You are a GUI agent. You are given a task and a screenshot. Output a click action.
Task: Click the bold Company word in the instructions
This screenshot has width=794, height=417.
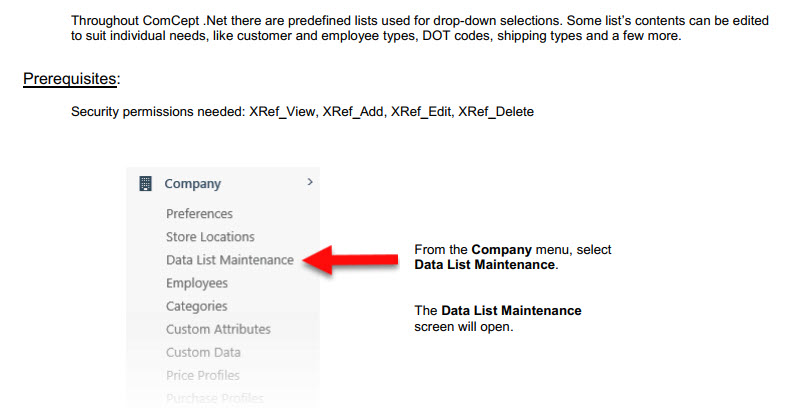point(493,249)
